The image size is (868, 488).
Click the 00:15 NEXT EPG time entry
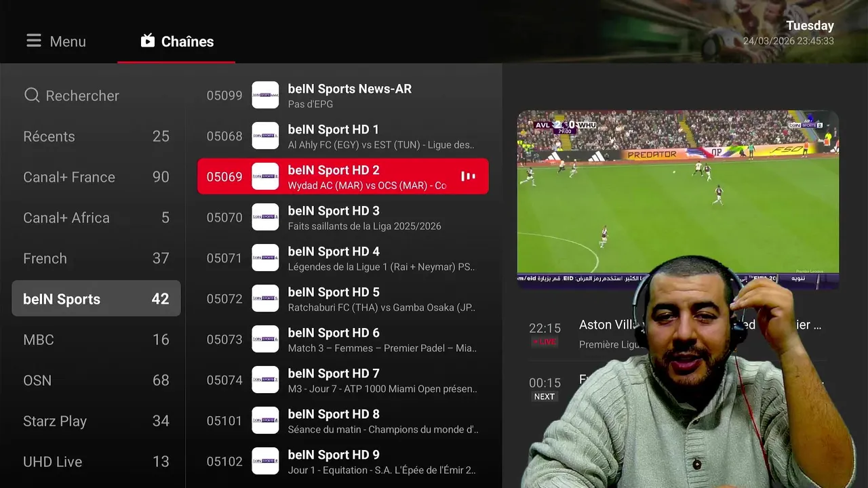[545, 389]
